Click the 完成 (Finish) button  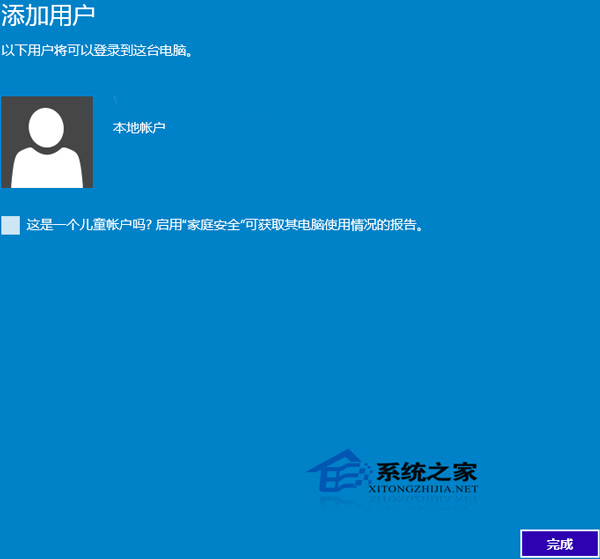click(x=559, y=544)
